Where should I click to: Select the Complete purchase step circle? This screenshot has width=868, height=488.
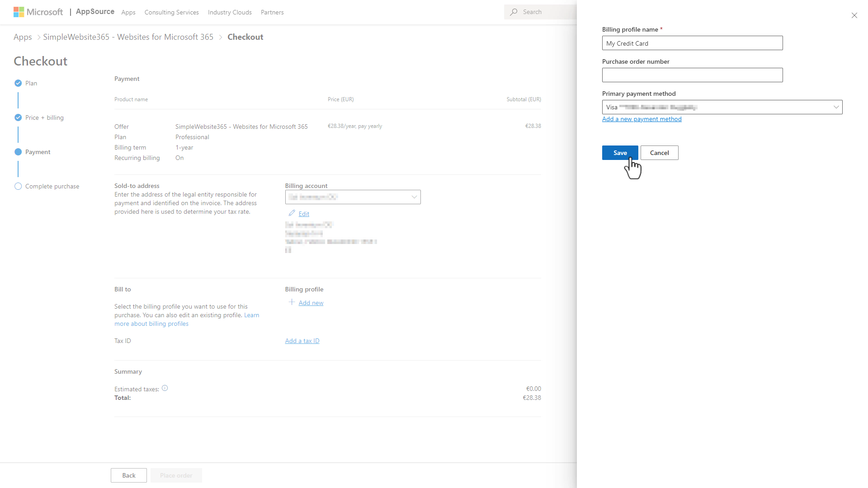(x=18, y=186)
